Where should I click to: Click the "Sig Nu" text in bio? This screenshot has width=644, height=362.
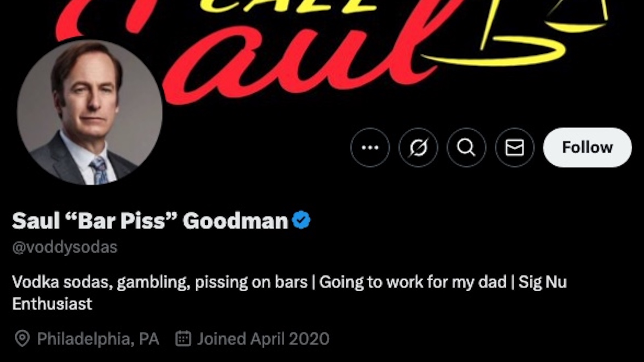coord(542,282)
